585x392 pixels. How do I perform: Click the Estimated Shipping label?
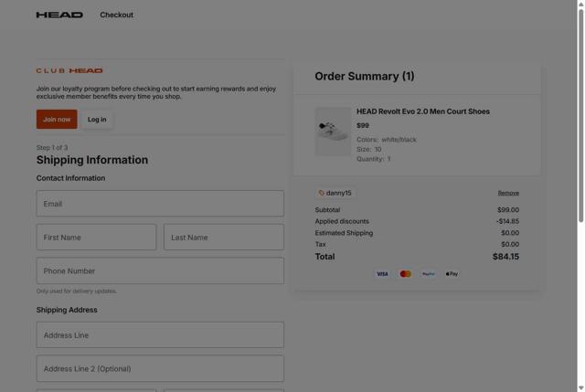pos(344,233)
